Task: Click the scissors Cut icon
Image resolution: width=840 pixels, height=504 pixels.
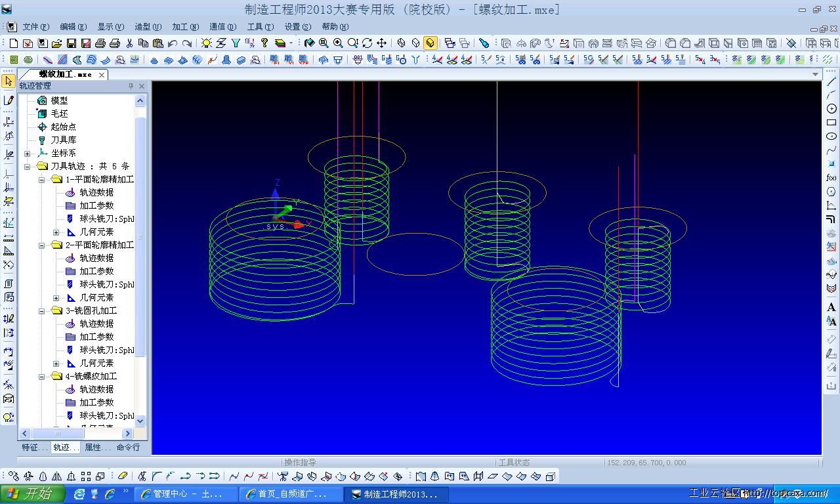Action: pos(129,43)
